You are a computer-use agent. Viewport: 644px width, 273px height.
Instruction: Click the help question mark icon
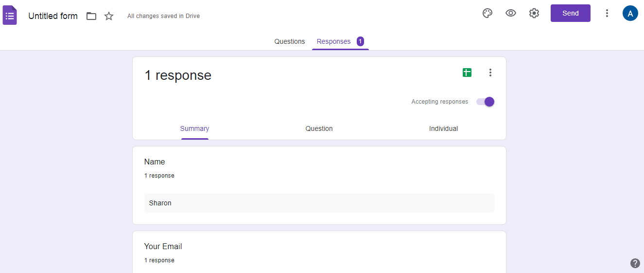[635, 263]
